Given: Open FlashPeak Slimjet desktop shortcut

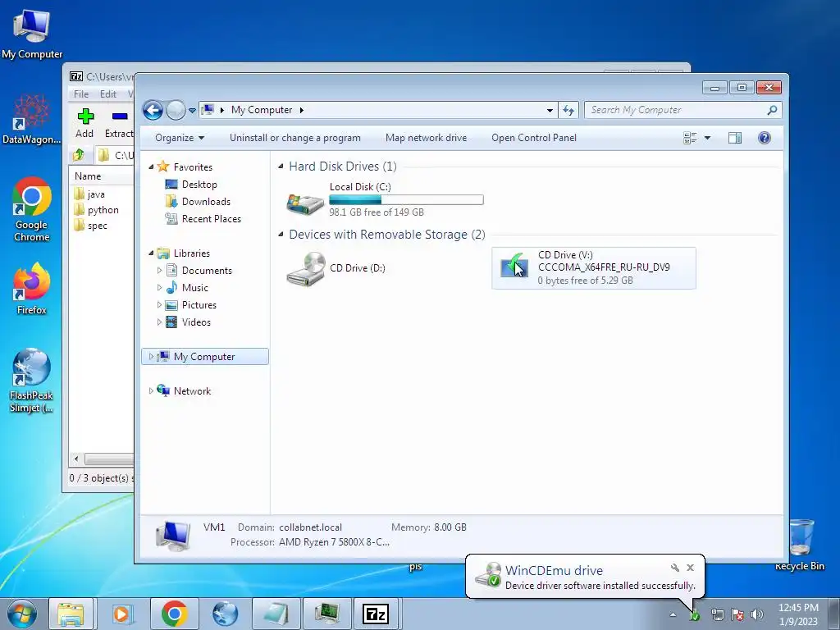Looking at the screenshot, I should pos(32,381).
